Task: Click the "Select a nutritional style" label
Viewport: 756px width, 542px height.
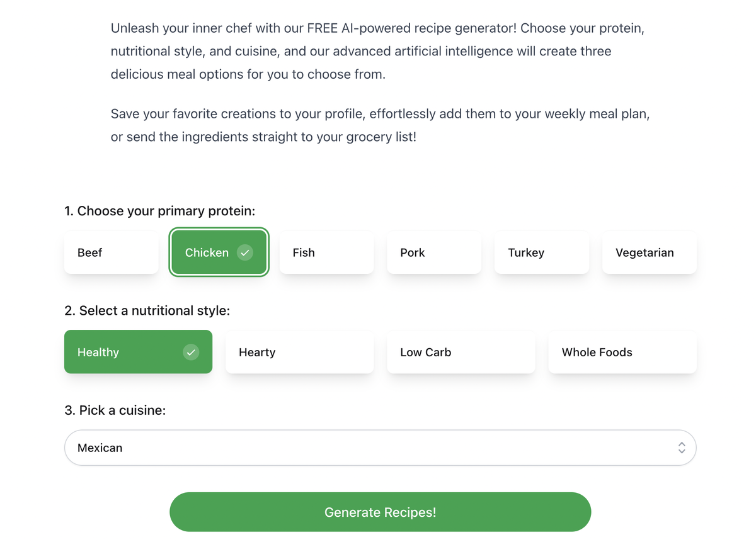Action: (x=147, y=310)
